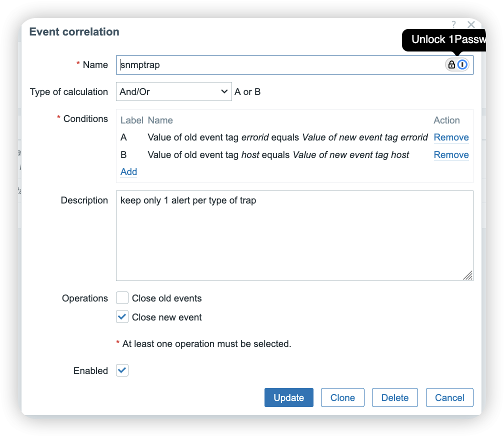Uncheck the Close new event checkbox
This screenshot has height=437, width=504.
pos(122,317)
